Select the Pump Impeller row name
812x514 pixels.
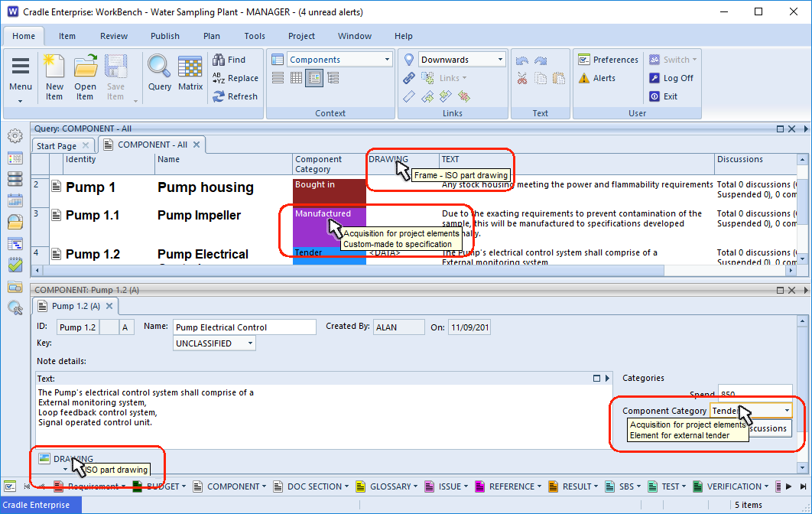click(199, 215)
